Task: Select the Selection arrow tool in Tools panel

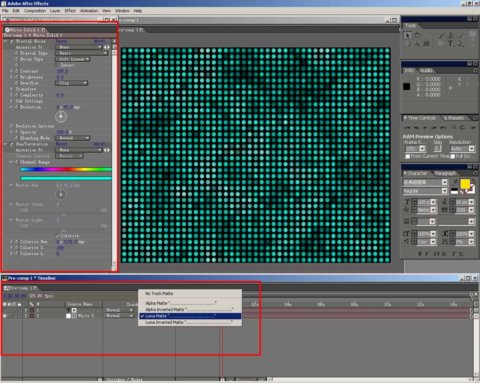Action: (407, 35)
